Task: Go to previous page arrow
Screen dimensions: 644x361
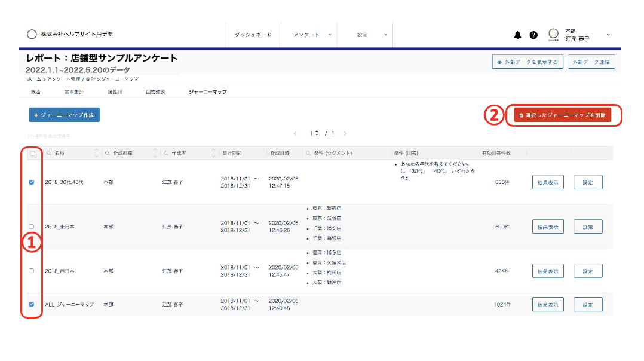Action: [295, 133]
